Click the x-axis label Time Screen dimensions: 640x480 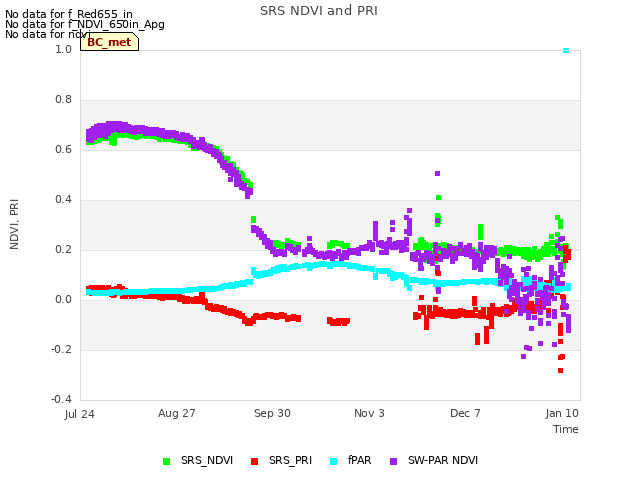[566, 429]
